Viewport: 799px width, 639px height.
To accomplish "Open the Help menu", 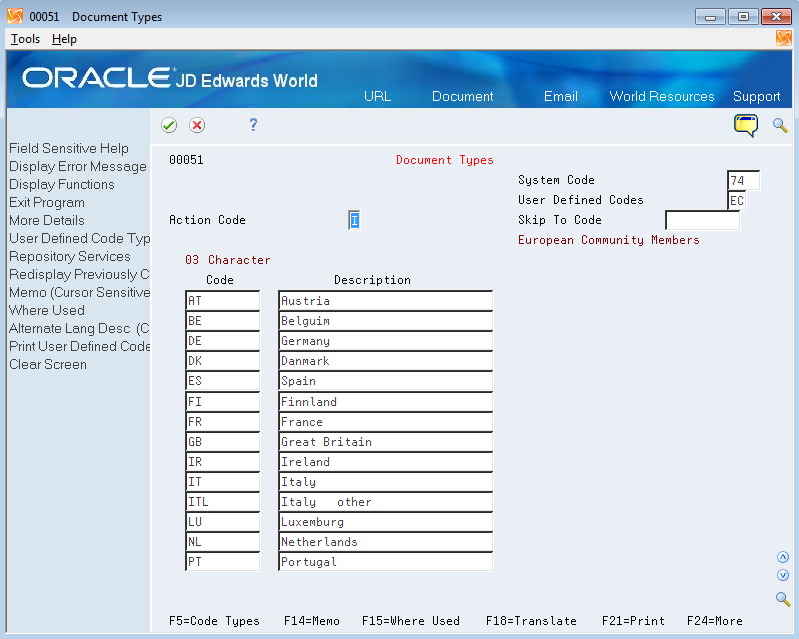I will [64, 39].
